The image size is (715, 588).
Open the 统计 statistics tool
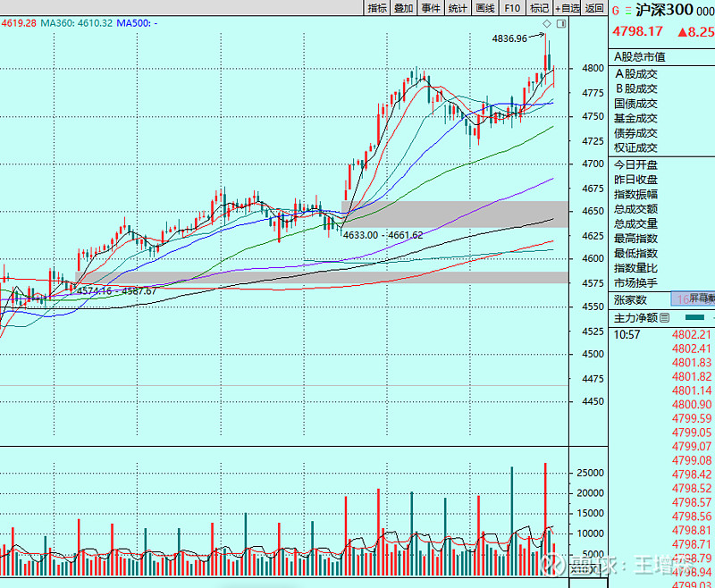tap(458, 8)
